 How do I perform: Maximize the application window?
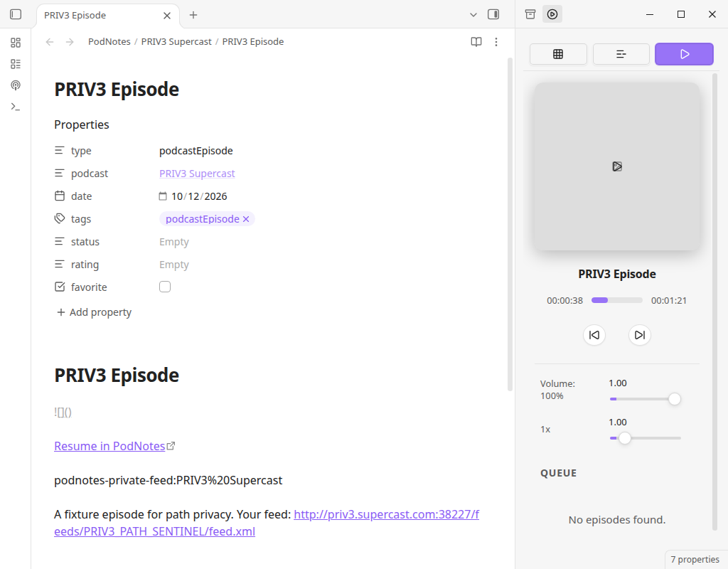click(x=680, y=14)
